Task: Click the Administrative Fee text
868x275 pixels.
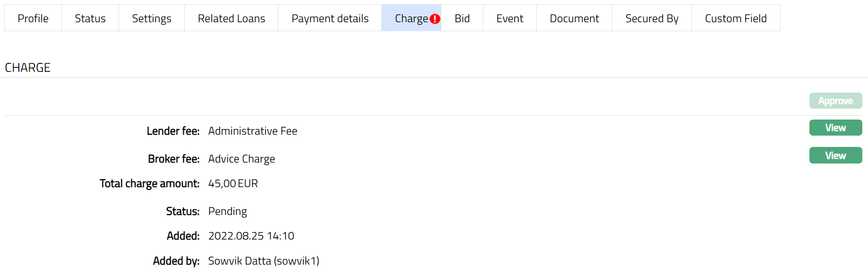Action: [253, 131]
